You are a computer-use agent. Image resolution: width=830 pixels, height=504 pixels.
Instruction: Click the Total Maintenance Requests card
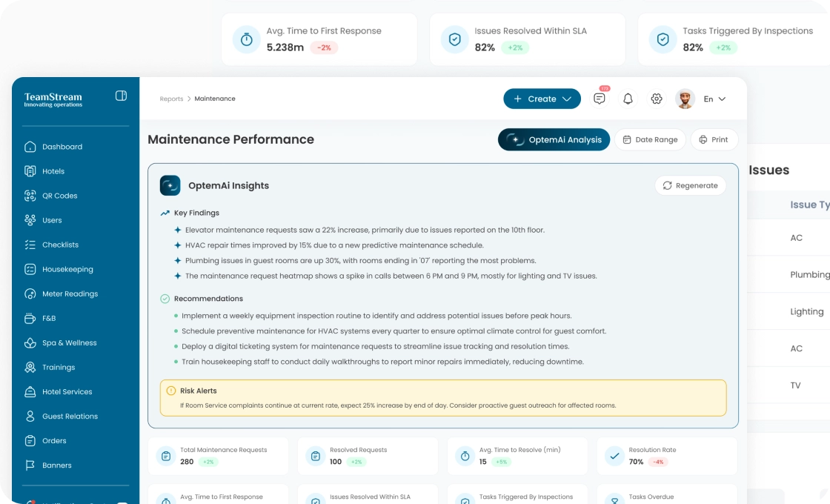pos(218,455)
